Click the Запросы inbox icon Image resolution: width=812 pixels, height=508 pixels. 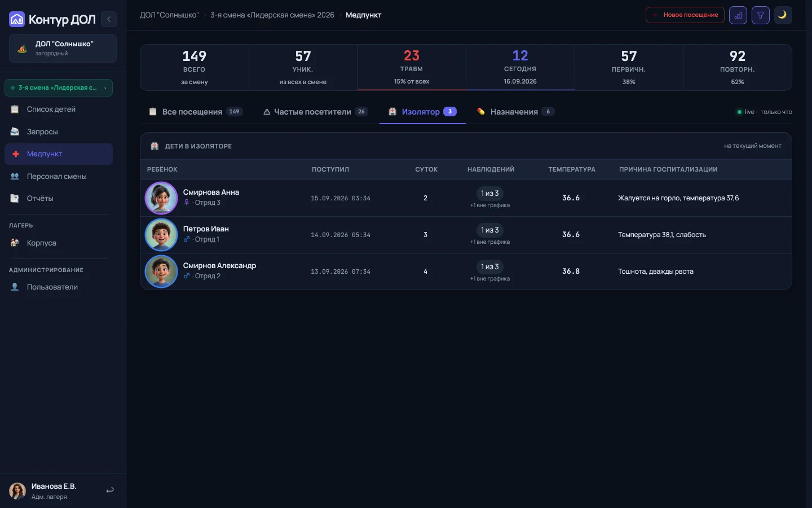(x=15, y=132)
